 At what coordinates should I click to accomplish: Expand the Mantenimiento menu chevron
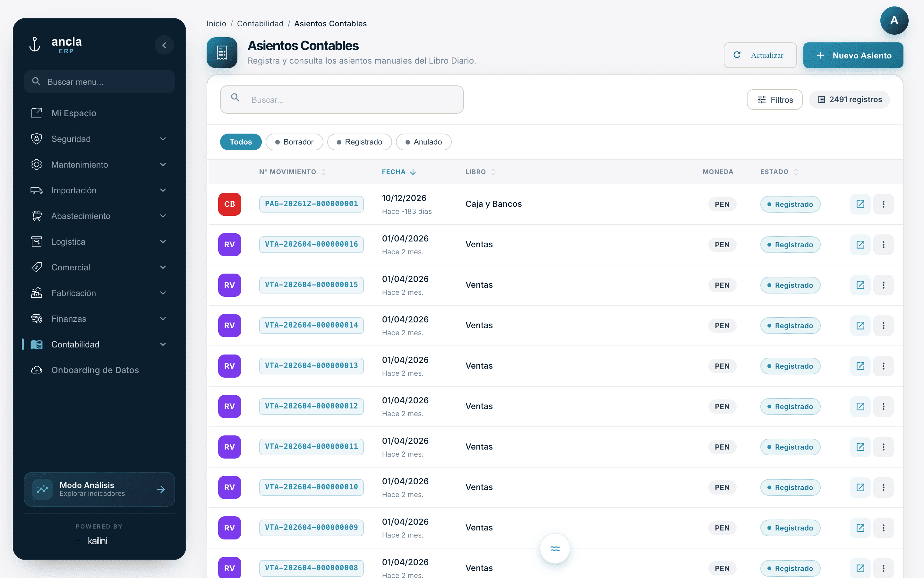[x=163, y=164]
